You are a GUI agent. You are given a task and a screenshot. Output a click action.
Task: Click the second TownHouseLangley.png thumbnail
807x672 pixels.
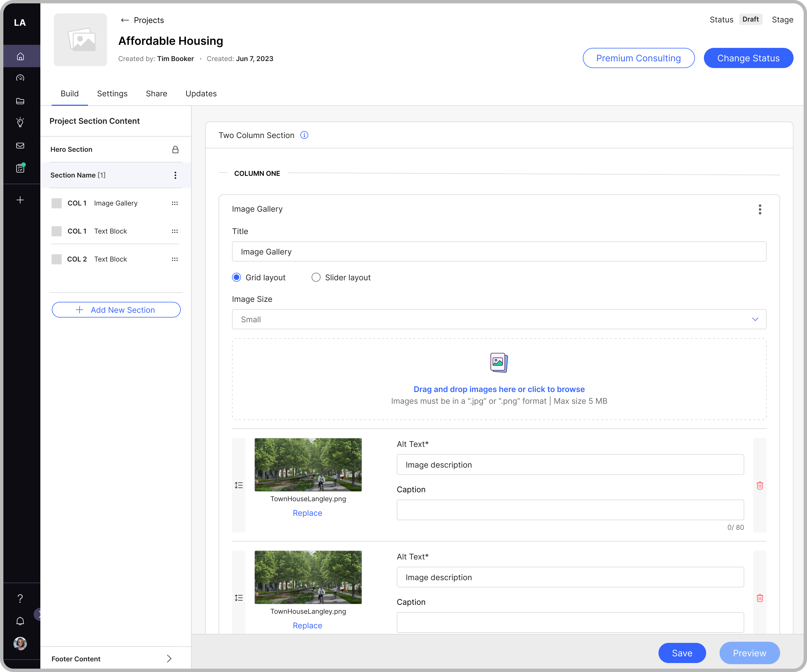point(308,577)
